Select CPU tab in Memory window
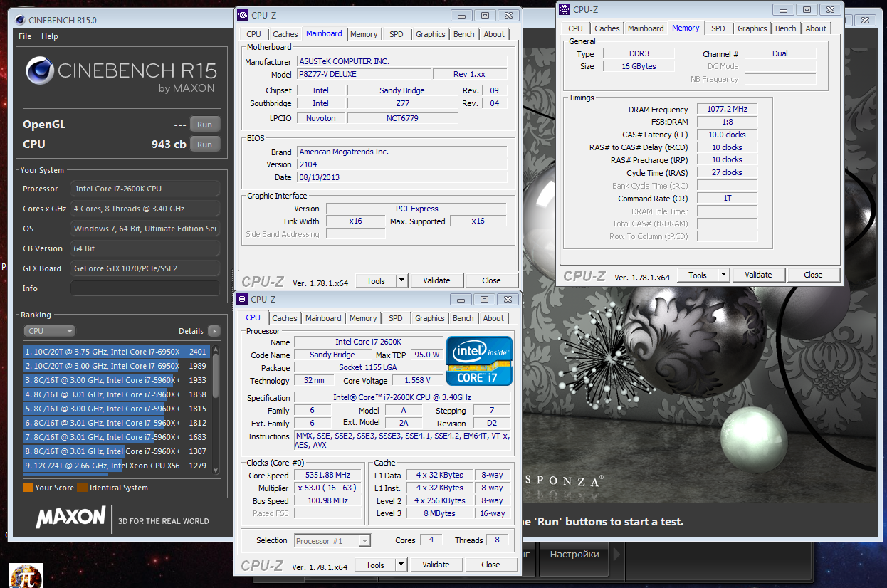887x588 pixels. [575, 28]
